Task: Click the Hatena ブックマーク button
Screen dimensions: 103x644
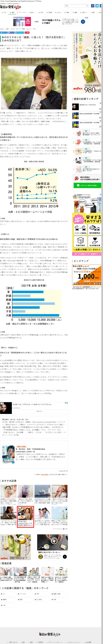Action: [20, 33]
